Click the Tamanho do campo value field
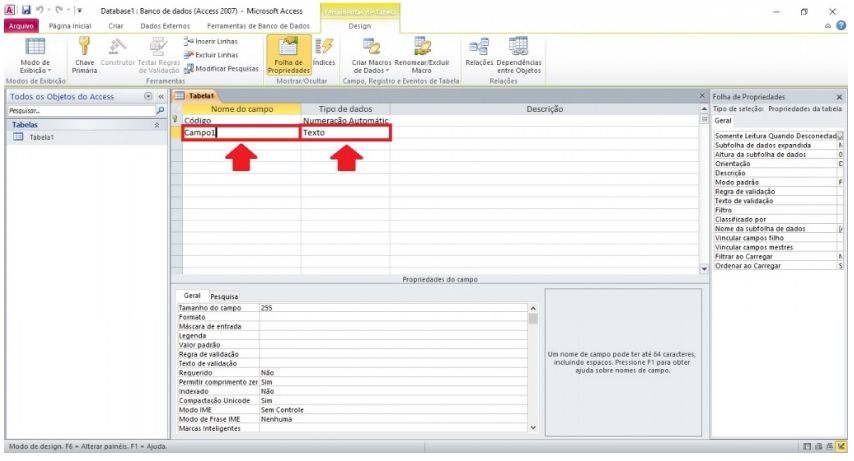The image size is (854, 461). tap(390, 308)
